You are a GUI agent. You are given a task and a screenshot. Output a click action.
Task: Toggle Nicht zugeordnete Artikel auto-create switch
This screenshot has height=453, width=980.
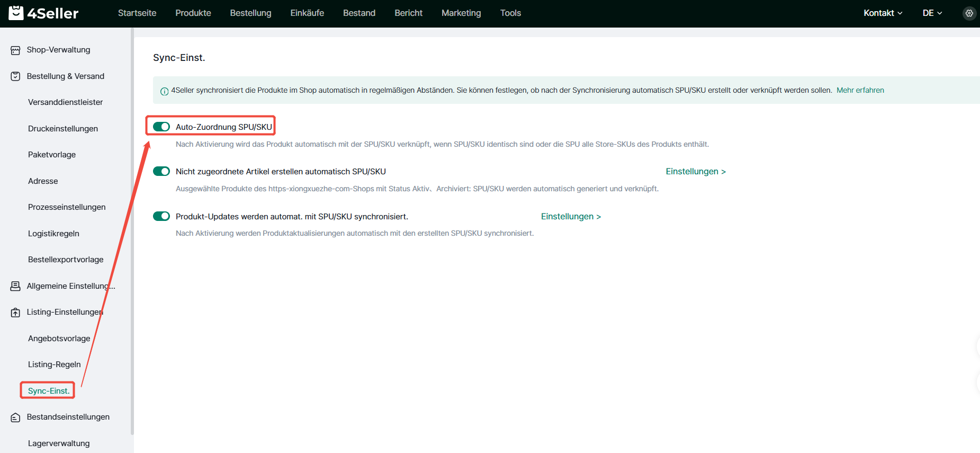[161, 171]
